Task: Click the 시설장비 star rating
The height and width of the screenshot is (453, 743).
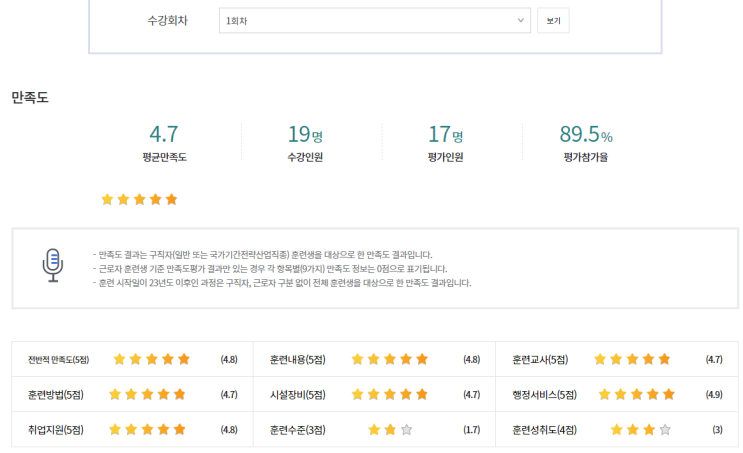Action: 389,394
